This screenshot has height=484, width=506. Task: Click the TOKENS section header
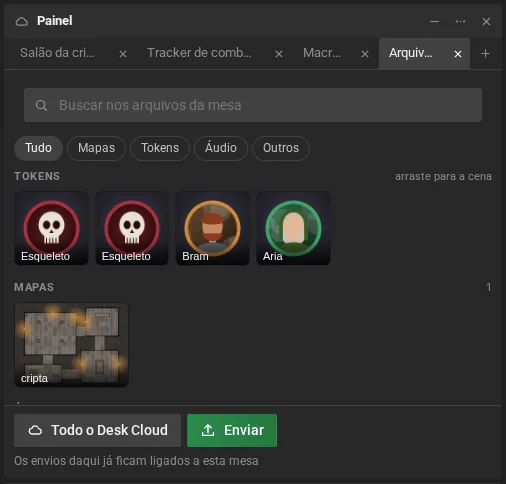coord(37,176)
